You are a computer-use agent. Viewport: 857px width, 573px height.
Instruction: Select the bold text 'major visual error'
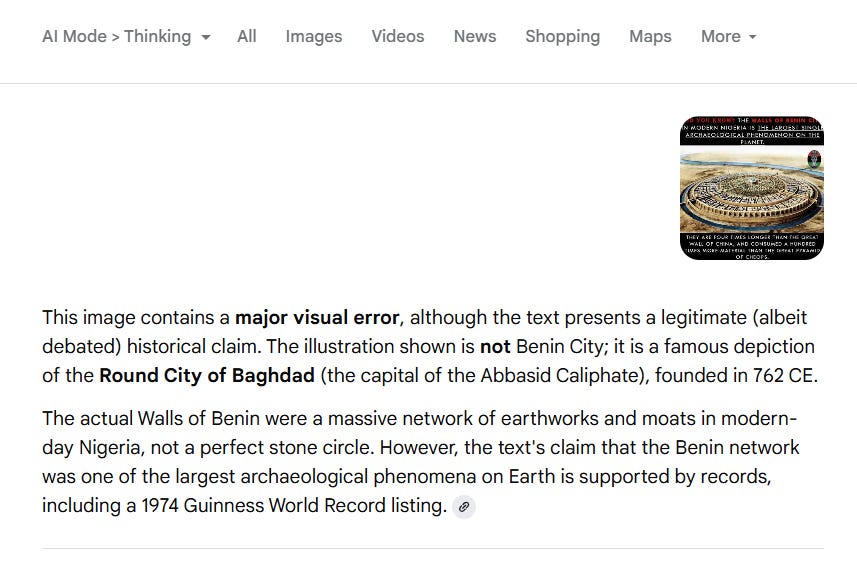click(317, 318)
